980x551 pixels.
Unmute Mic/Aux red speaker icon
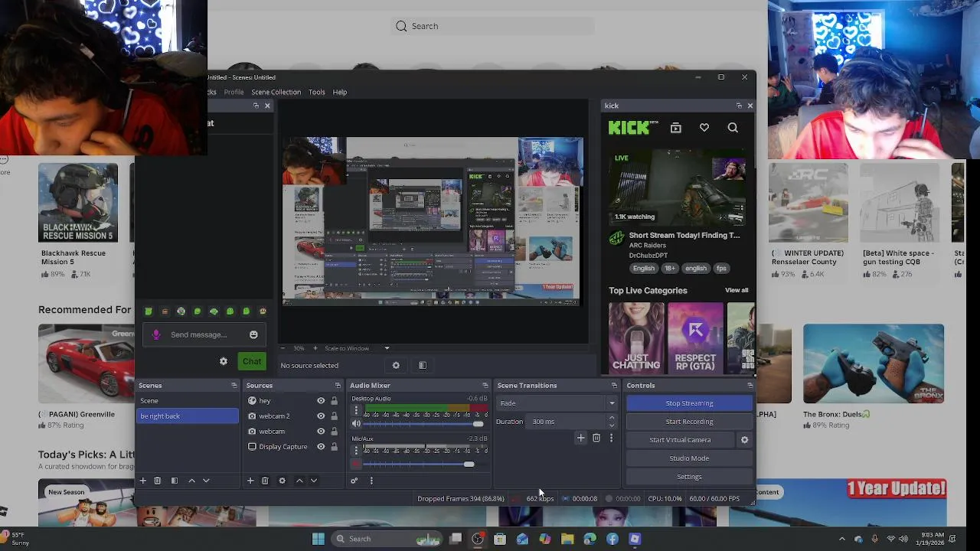pos(356,464)
